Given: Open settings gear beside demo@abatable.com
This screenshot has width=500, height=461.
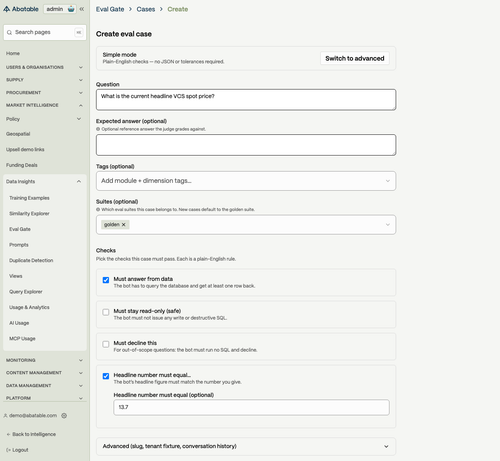Looking at the screenshot, I should [x=64, y=416].
